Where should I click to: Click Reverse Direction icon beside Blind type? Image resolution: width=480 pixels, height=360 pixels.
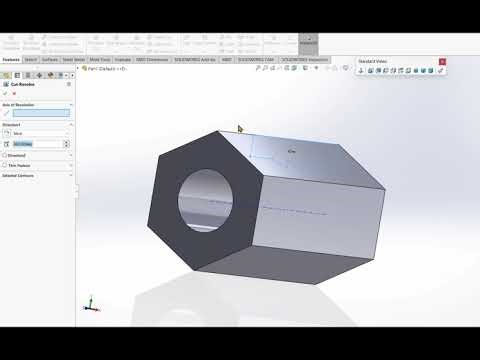7,133
